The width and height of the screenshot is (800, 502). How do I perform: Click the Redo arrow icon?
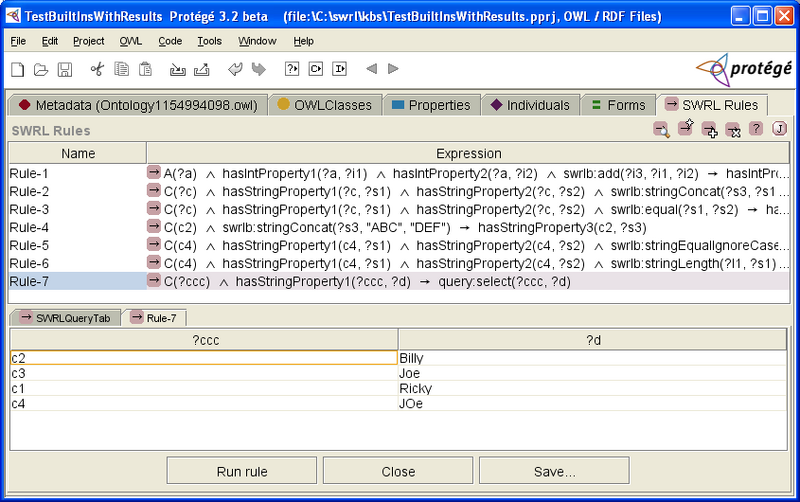coord(259,69)
